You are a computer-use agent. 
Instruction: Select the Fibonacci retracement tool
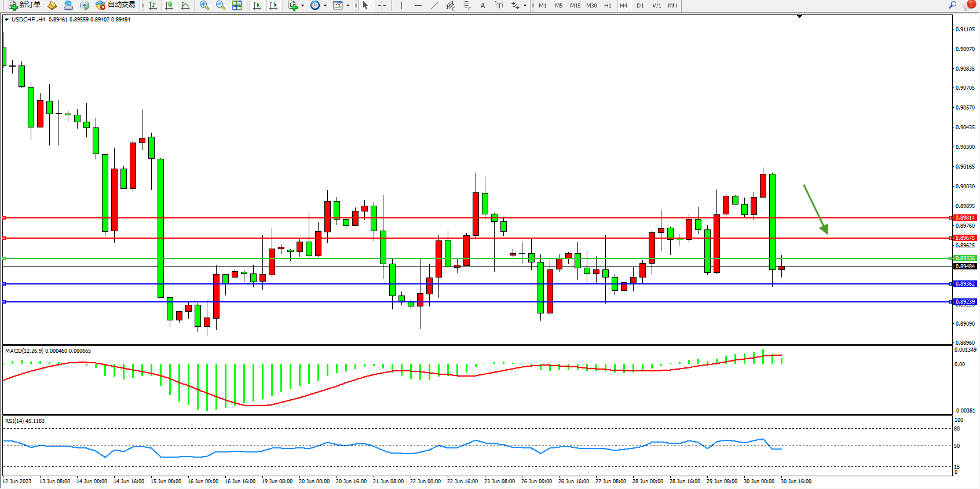pyautogui.click(x=466, y=5)
